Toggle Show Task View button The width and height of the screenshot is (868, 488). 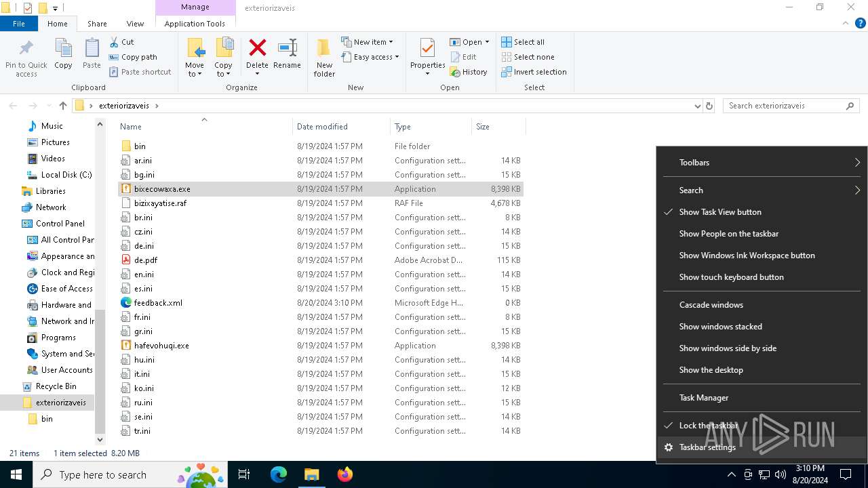tap(762, 212)
